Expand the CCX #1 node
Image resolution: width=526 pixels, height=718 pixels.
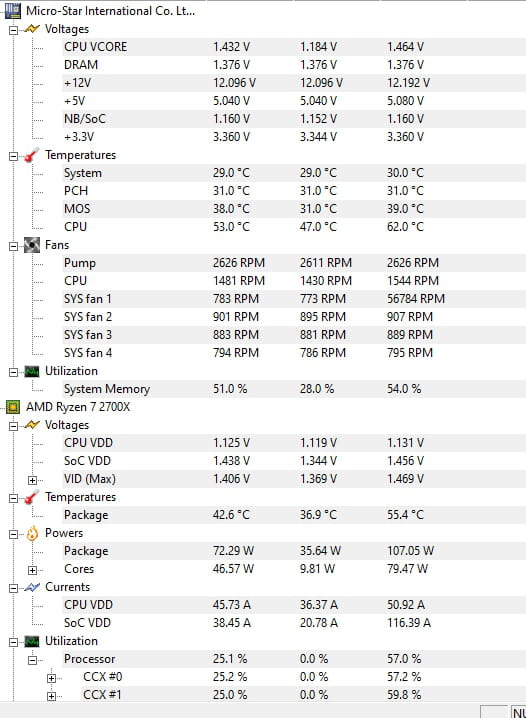[x=51, y=696]
